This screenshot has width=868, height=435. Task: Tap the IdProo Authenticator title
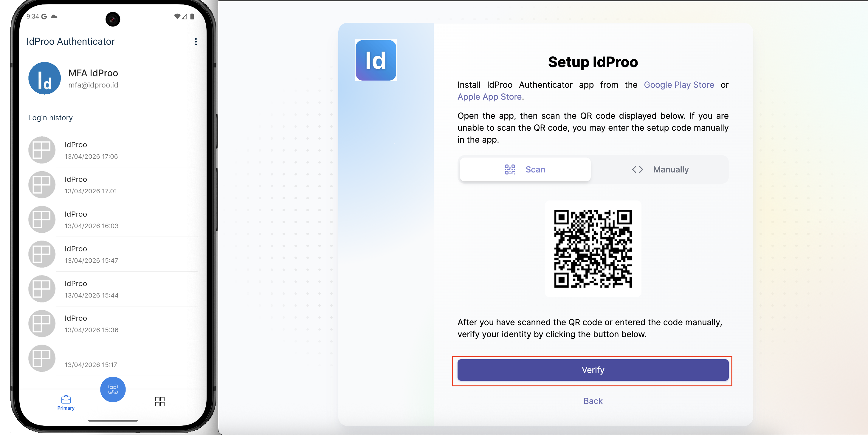(70, 41)
